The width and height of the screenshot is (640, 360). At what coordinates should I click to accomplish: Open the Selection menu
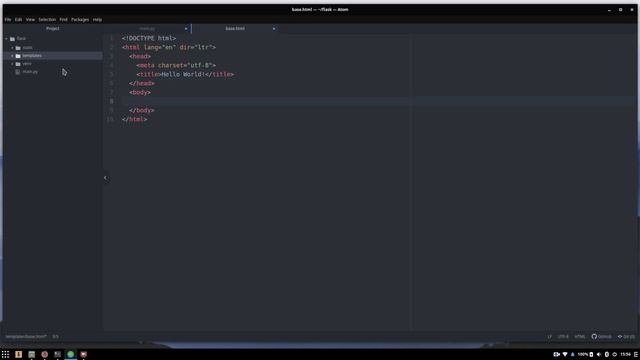47,20
